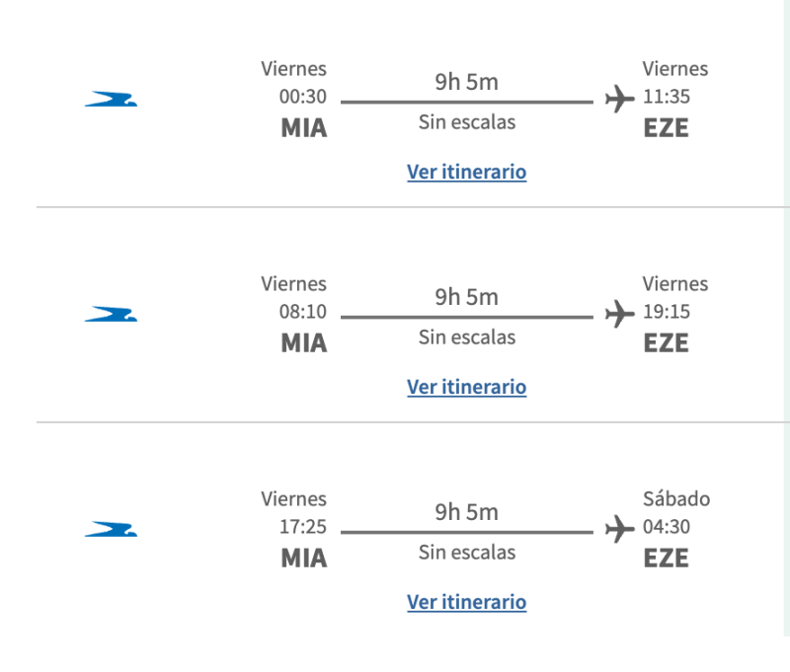Click the plane icon beside the 11:35 arrival
Viewport: 790px width, 672px height.
tap(619, 99)
